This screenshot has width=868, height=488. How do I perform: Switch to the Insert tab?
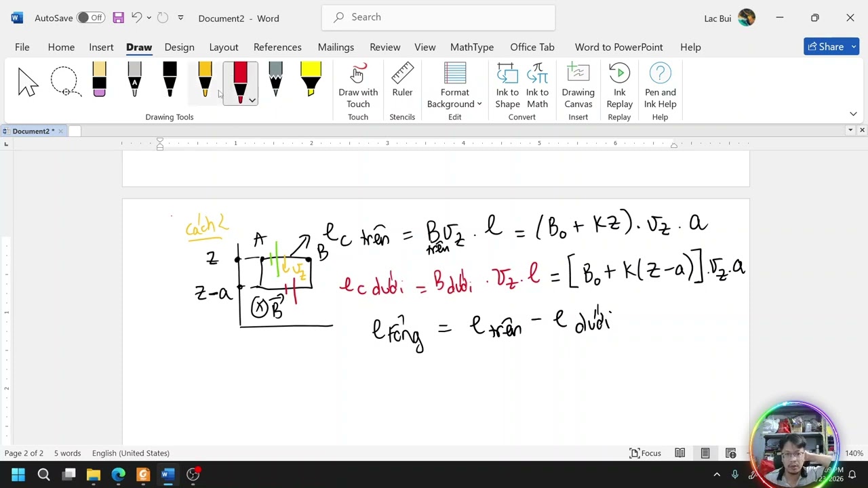point(101,47)
